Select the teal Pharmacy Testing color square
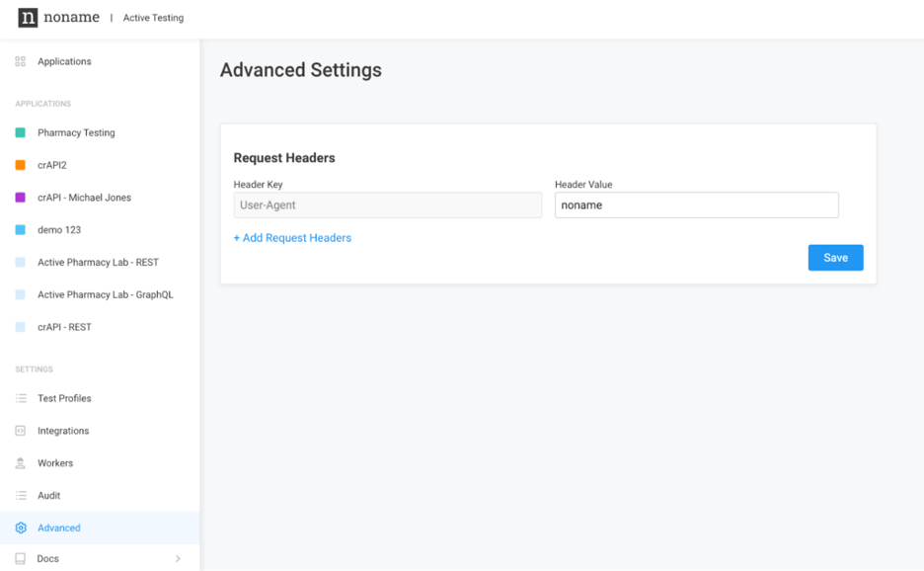Image resolution: width=924 pixels, height=571 pixels. point(21,132)
